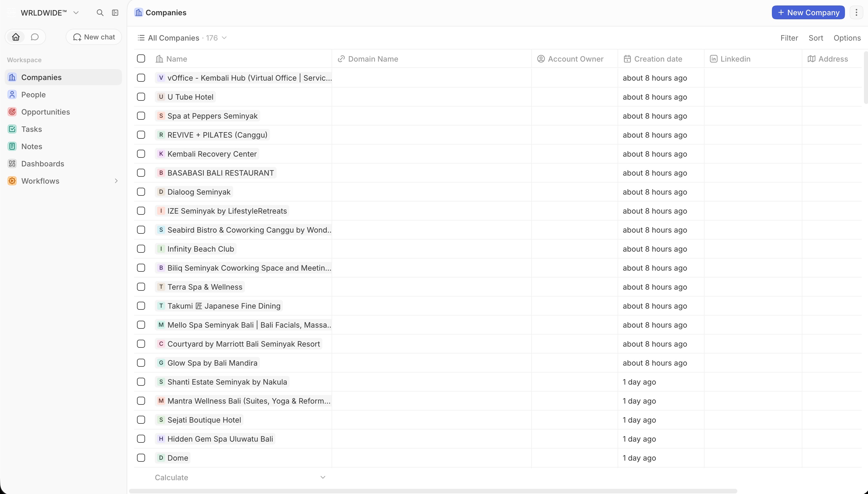Open the search magnifier icon

(100, 13)
